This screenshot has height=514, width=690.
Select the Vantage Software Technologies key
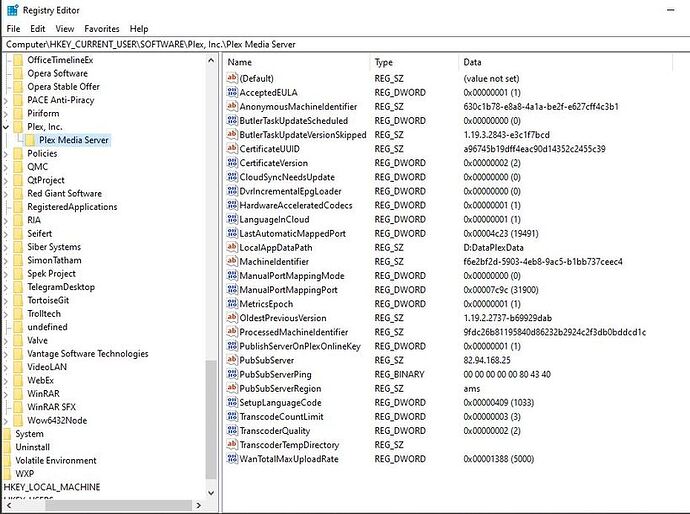[x=88, y=354]
